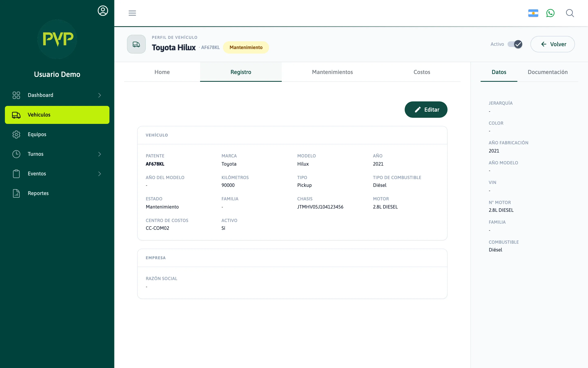Click the Marca value Toyota
Viewport: 588px width, 368px height.
click(x=229, y=164)
